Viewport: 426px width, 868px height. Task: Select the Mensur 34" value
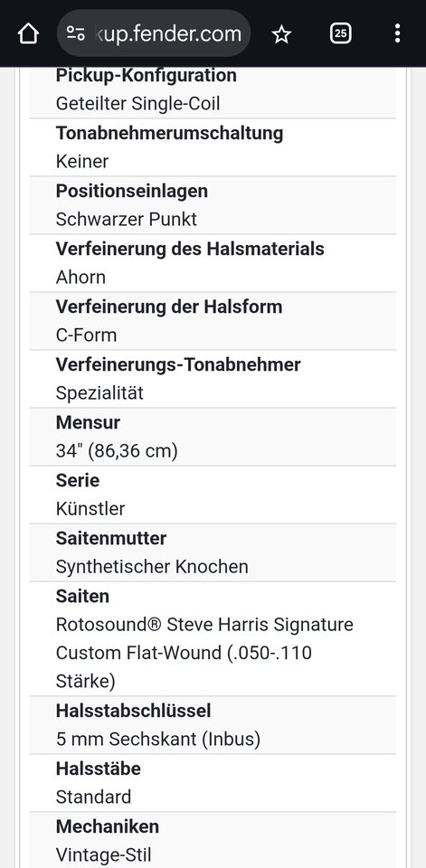coord(117,451)
